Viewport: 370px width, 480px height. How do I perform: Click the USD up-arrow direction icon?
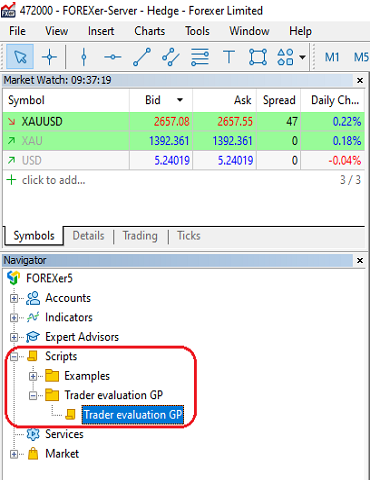click(x=11, y=161)
